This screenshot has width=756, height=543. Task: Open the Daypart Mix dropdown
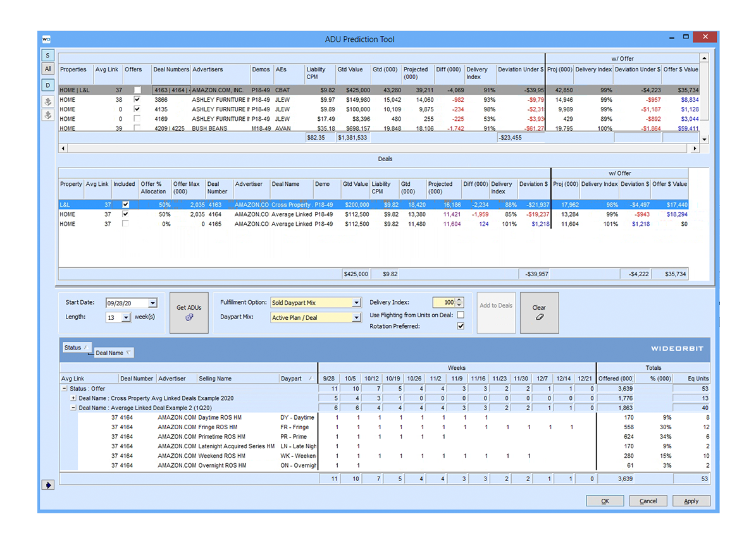tap(356, 317)
